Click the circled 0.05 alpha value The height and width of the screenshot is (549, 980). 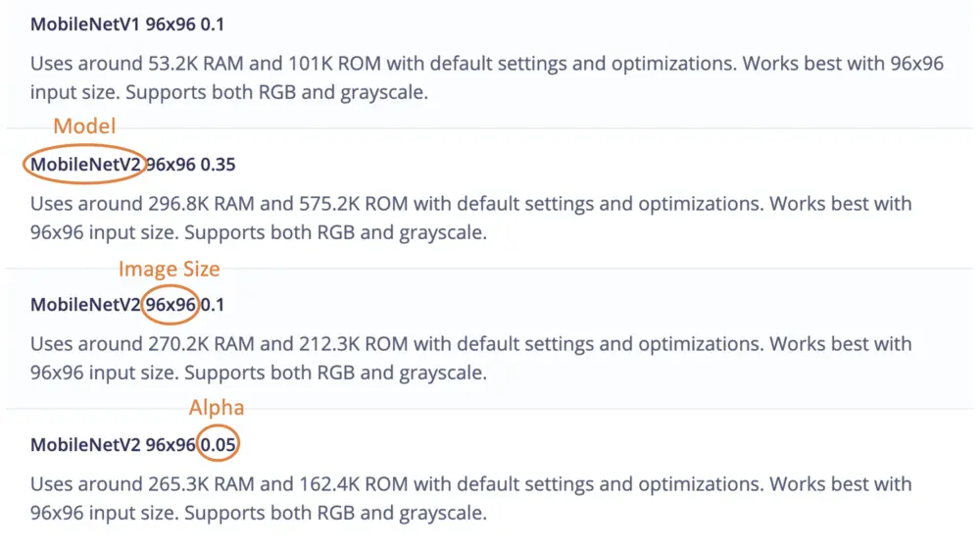[x=220, y=445]
